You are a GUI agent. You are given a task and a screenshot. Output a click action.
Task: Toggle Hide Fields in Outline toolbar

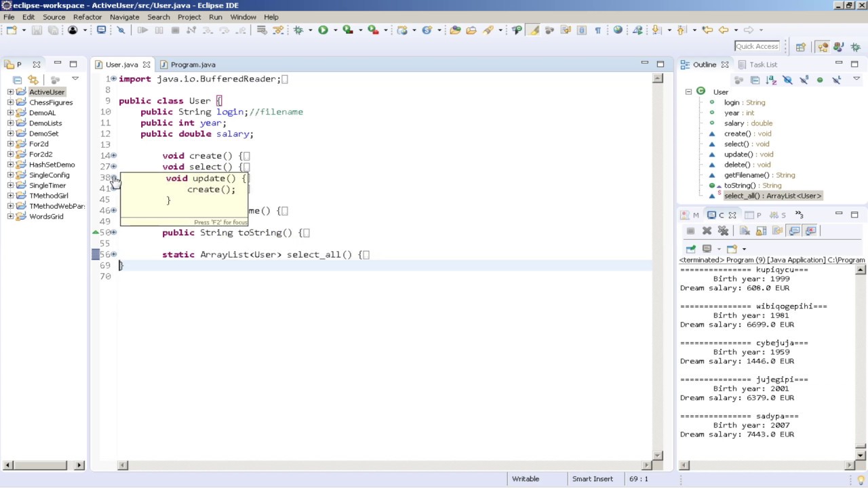pyautogui.click(x=787, y=80)
